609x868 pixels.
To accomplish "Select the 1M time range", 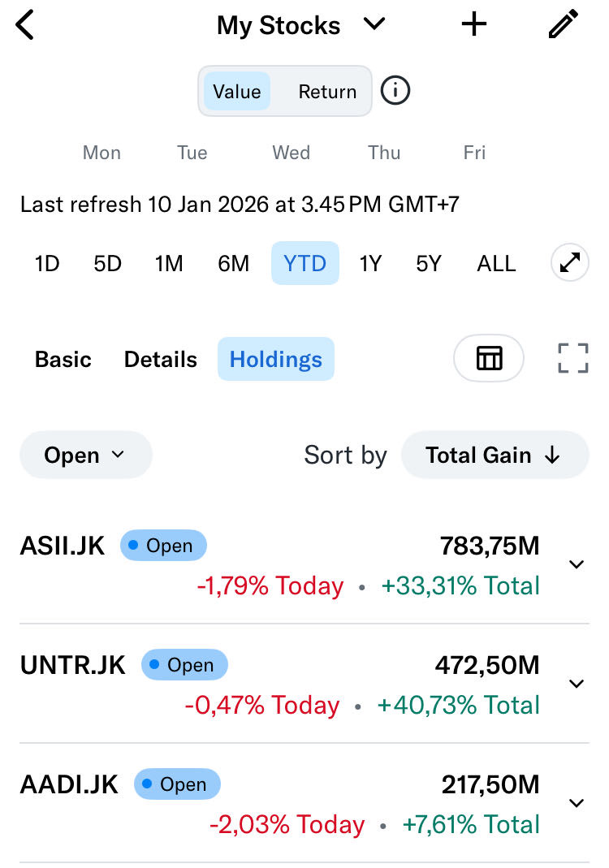I will pyautogui.click(x=169, y=263).
